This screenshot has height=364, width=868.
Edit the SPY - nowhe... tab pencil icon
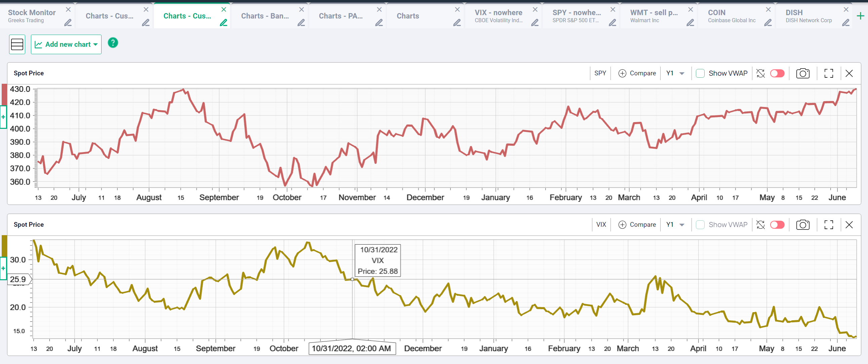(x=613, y=23)
